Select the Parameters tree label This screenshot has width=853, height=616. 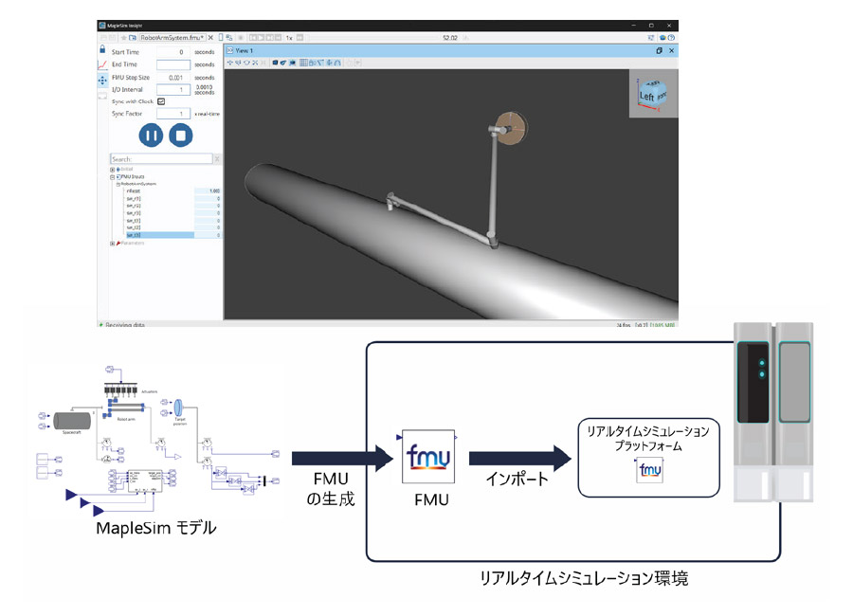133,244
